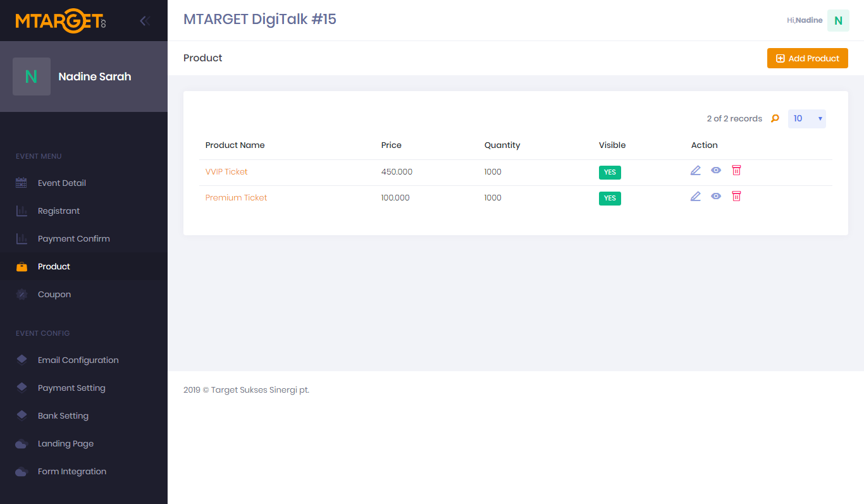Edit the Premium Ticket with the pencil icon
The image size is (864, 504).
(x=696, y=196)
